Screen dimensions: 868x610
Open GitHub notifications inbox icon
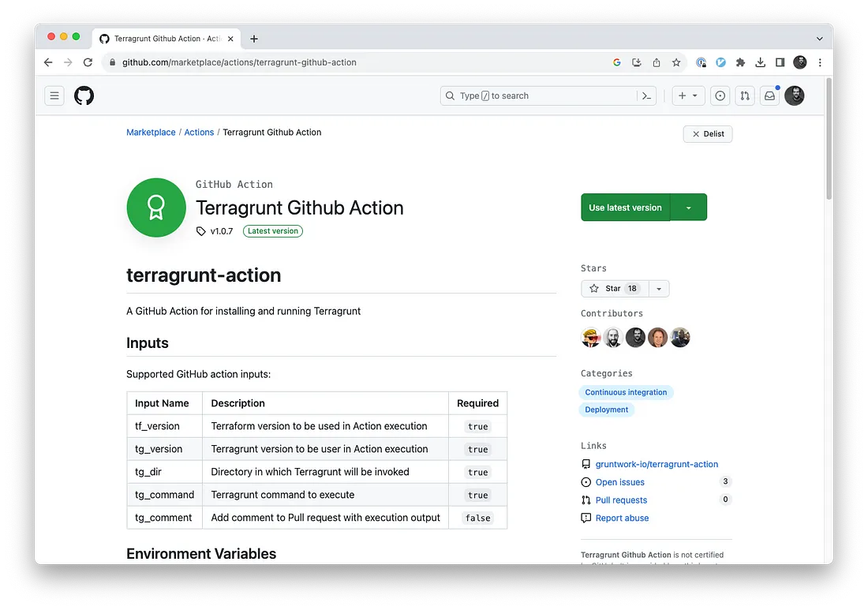point(770,95)
